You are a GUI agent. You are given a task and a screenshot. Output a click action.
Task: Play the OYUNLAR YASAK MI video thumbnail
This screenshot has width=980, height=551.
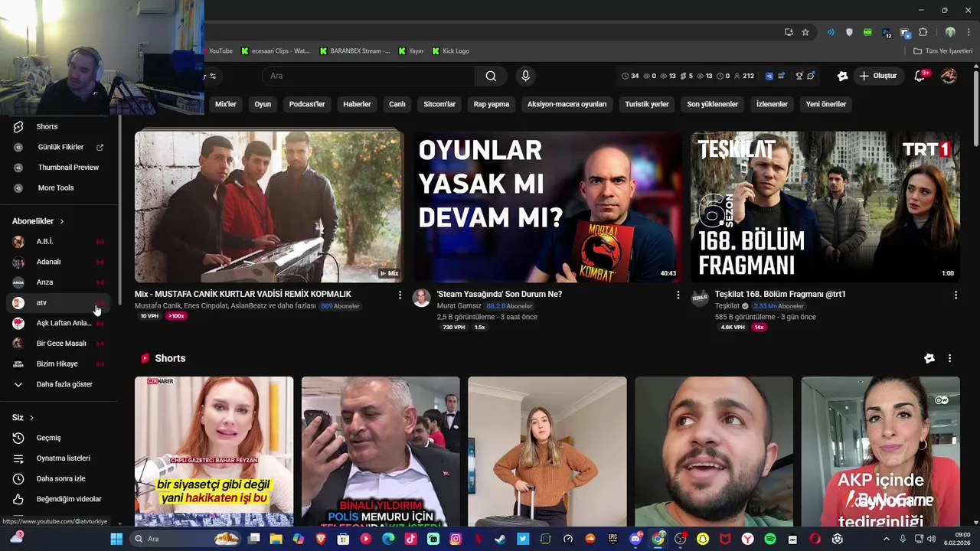[x=547, y=207]
